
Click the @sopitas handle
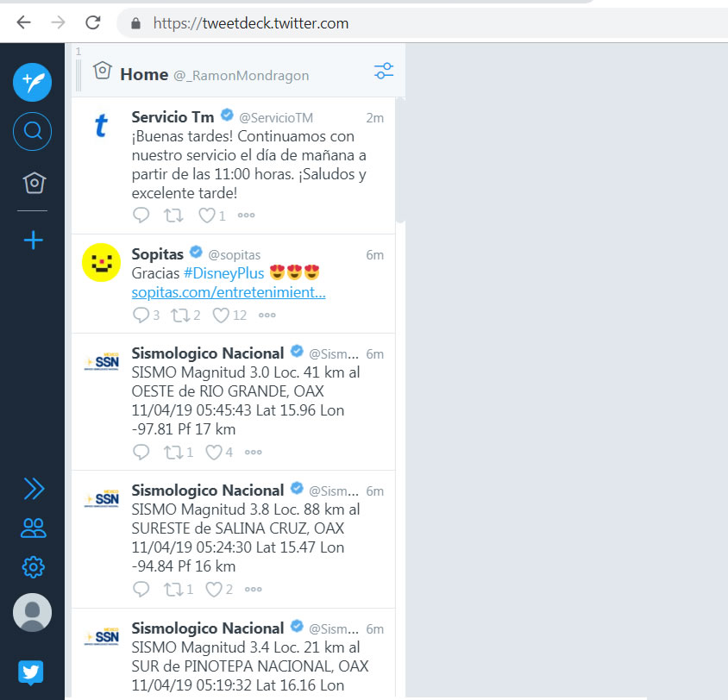(234, 254)
